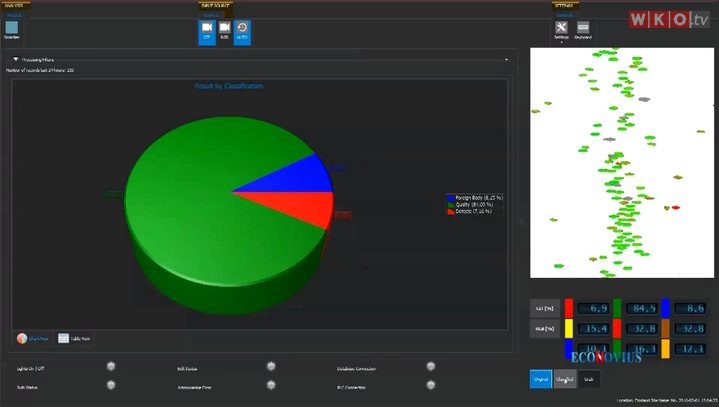Image resolution: width=719 pixels, height=407 pixels.
Task: Open the on-screen Keyboard icon
Action: [x=583, y=30]
